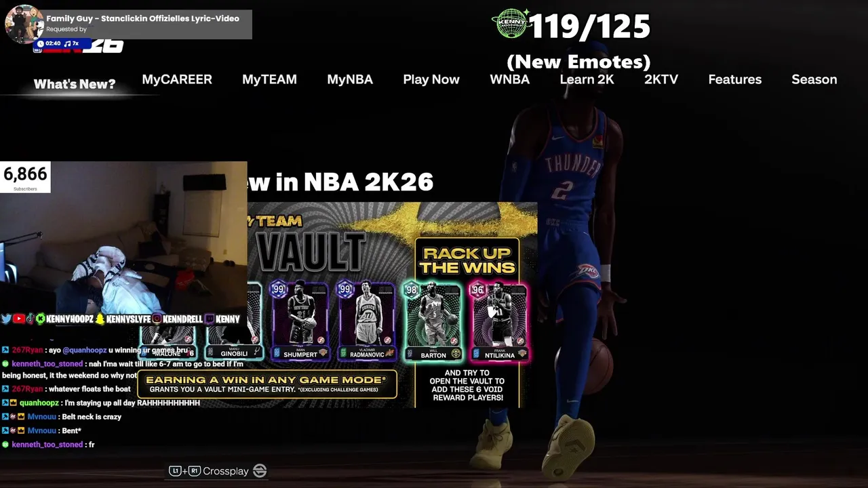Click the chat message 'whatever floats the boat'
The image size is (868, 488).
pyautogui.click(x=88, y=389)
